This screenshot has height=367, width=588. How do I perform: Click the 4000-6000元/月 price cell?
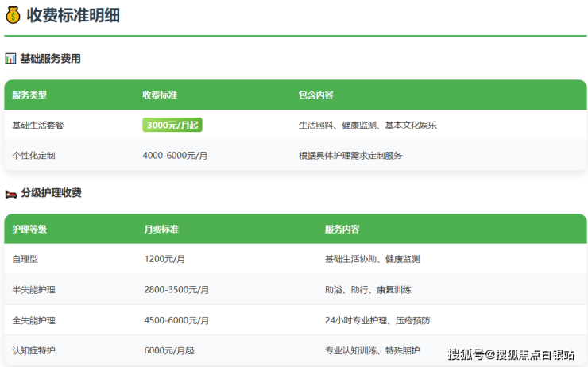[x=175, y=156]
